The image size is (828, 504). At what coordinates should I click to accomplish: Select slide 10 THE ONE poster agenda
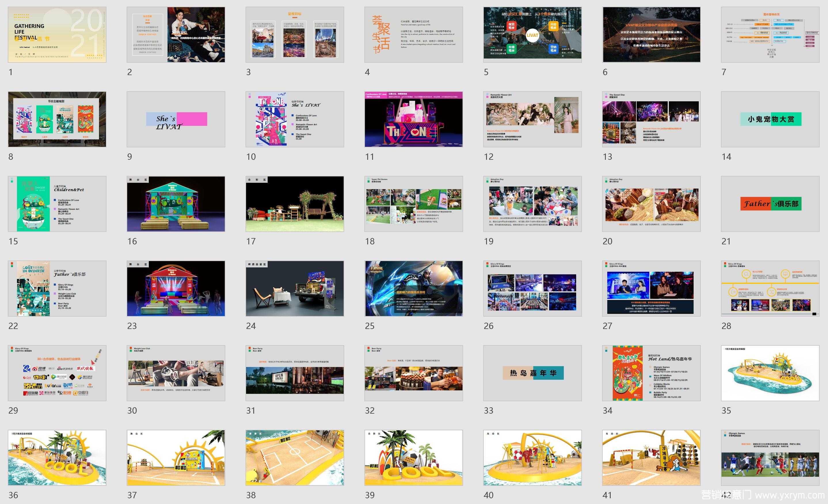click(295, 119)
